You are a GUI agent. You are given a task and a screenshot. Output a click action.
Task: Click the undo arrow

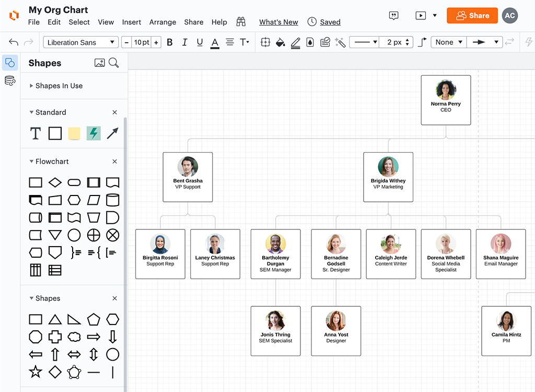click(14, 42)
